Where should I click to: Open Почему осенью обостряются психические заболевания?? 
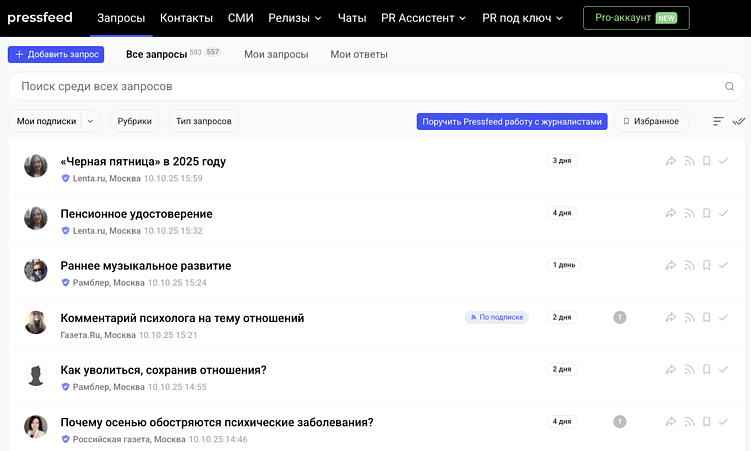pyautogui.click(x=217, y=422)
